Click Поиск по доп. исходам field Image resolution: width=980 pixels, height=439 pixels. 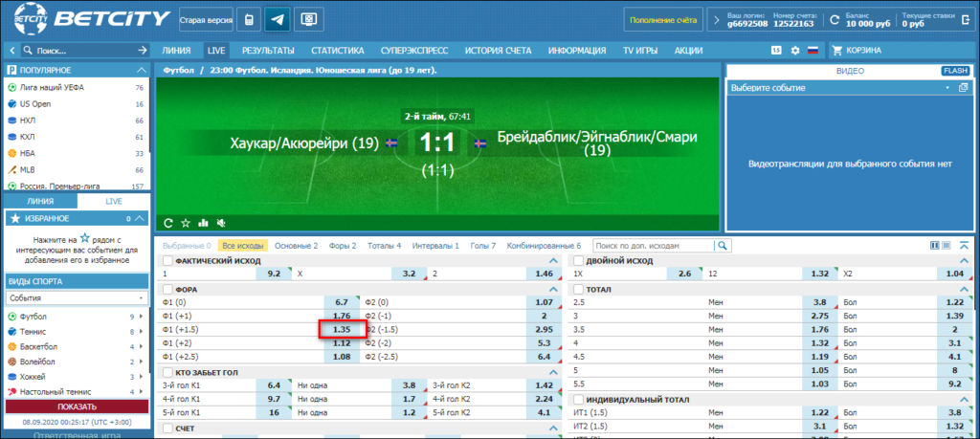coord(655,246)
